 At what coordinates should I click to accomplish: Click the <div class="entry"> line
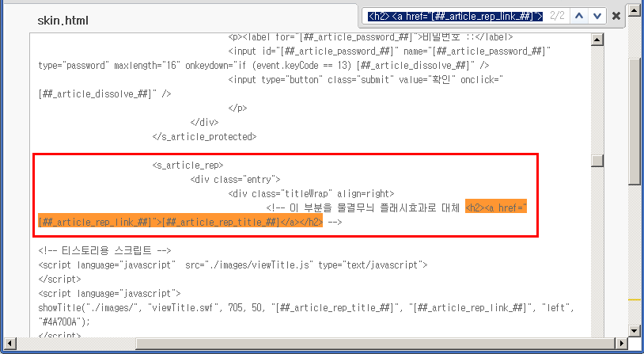(x=235, y=180)
